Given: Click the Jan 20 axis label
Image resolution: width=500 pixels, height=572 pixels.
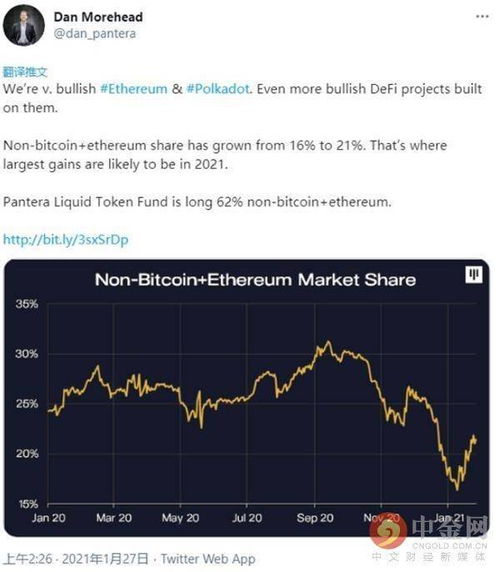Looking at the screenshot, I should pos(49,518).
